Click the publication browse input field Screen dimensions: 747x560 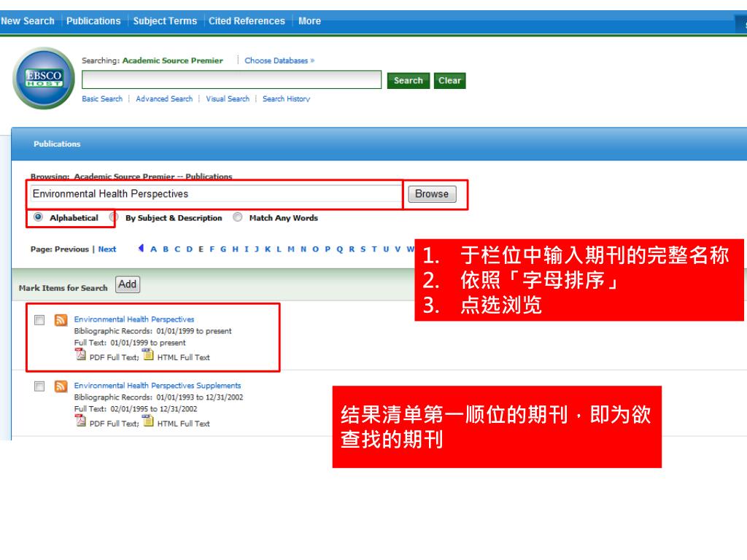(215, 194)
